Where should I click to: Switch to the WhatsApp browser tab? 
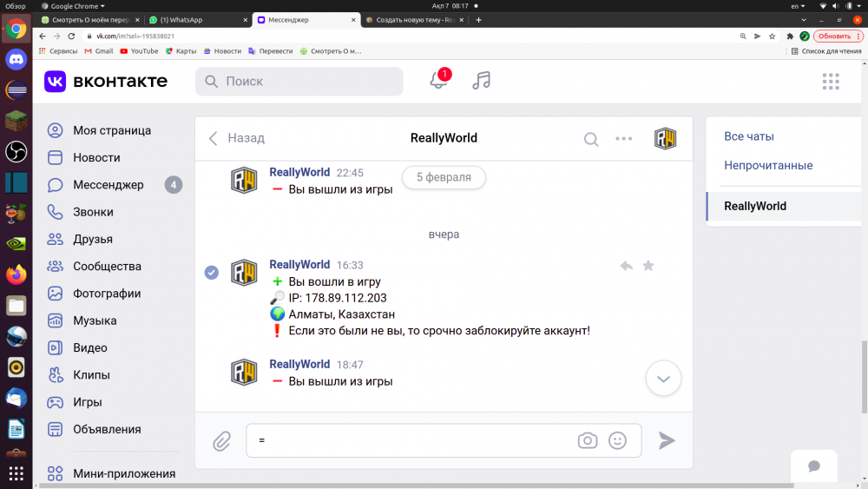(198, 20)
